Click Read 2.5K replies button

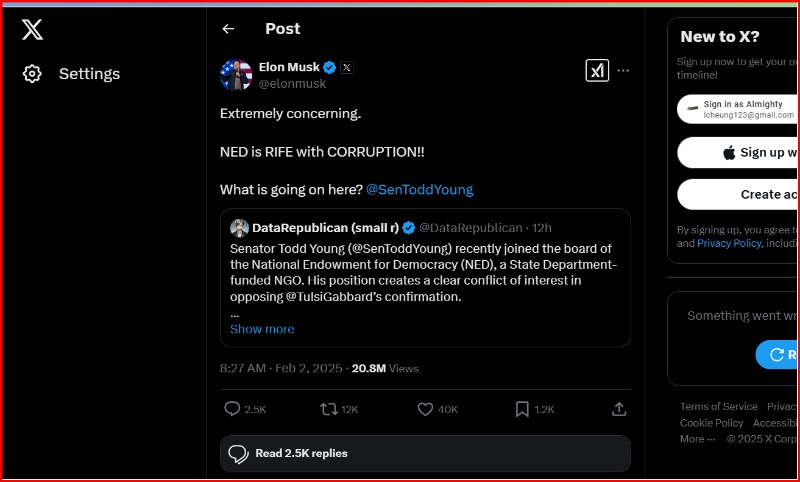425,453
